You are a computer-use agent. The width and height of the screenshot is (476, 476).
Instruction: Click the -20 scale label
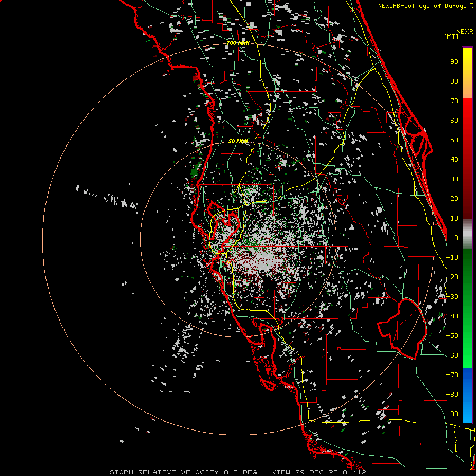[452, 277]
